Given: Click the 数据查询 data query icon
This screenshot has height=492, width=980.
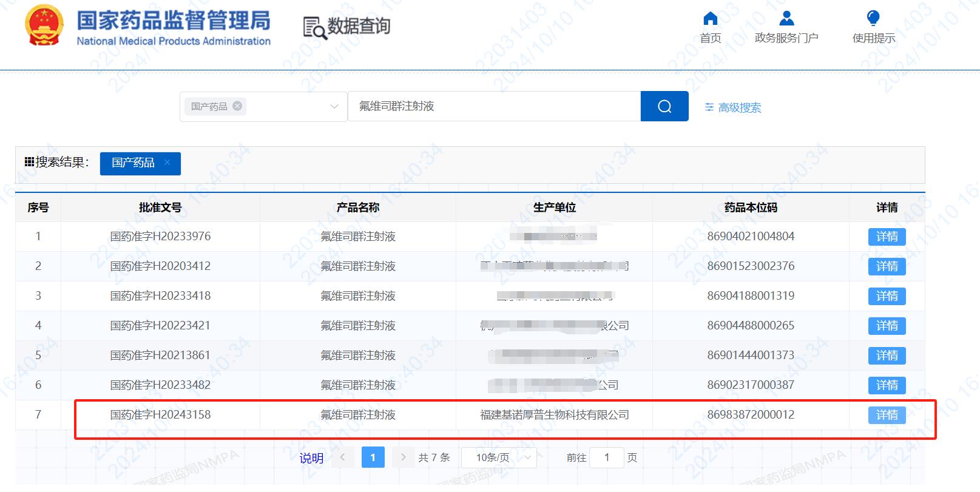Looking at the screenshot, I should click(x=314, y=28).
